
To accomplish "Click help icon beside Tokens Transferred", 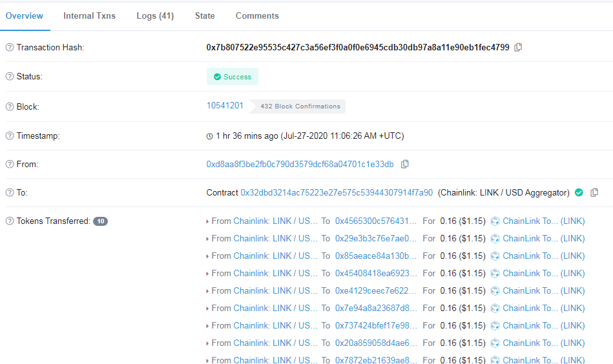I will tap(10, 221).
